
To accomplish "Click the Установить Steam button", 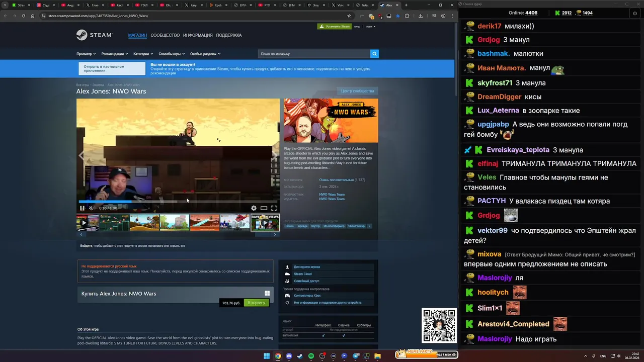I will coord(335,26).
